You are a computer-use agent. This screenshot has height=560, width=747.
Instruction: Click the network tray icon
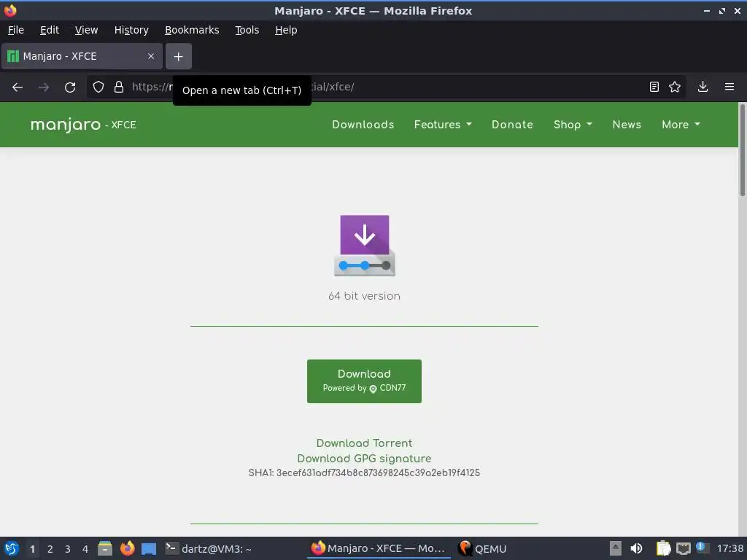683,549
